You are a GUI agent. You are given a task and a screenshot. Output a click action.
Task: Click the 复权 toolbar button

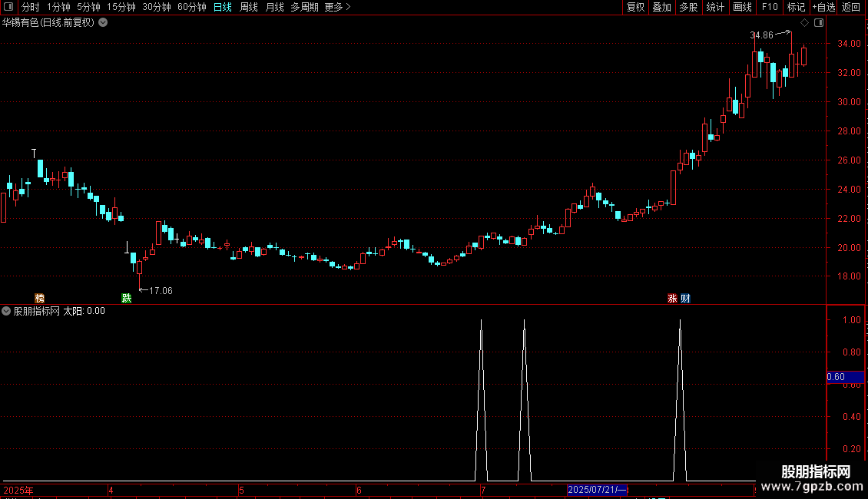635,7
